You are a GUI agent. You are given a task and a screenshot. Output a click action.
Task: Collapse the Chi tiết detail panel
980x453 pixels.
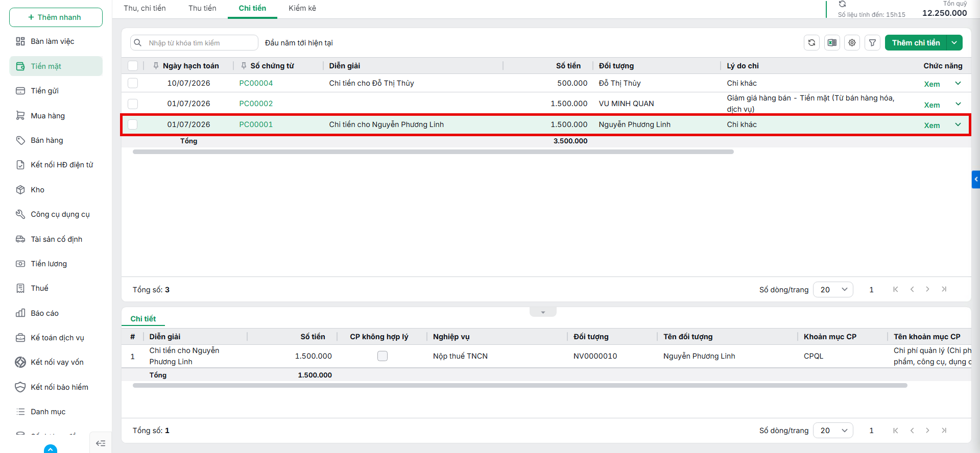(x=543, y=312)
